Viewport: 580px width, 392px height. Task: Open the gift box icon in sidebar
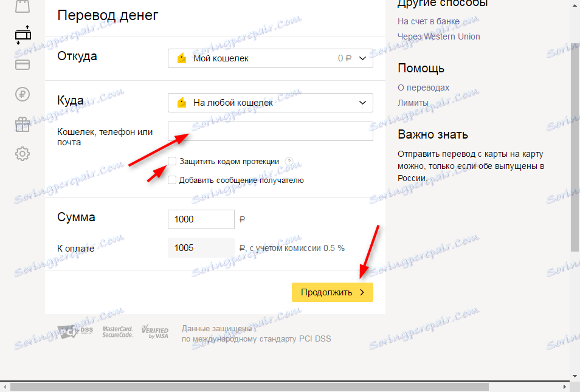22,124
